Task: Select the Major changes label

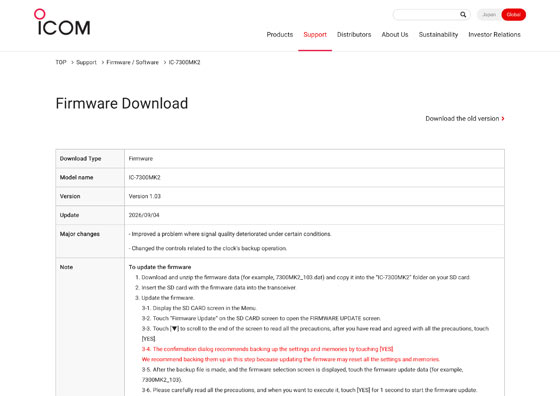Action: tap(80, 234)
